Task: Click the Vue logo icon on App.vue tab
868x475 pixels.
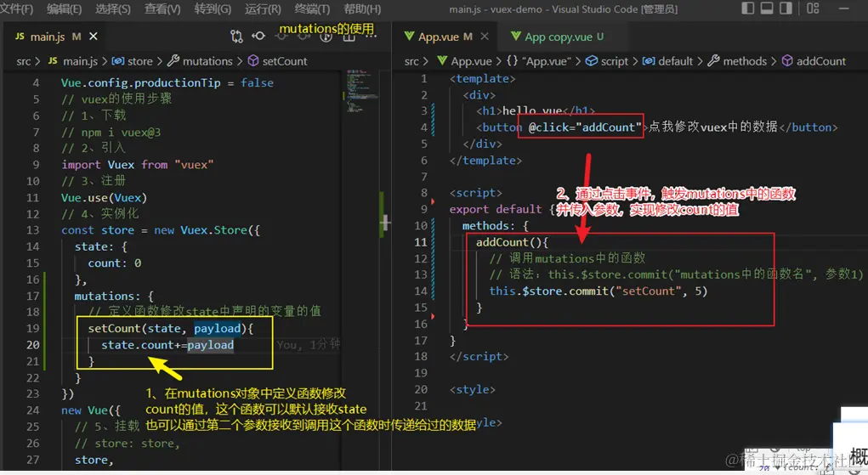Action: [409, 36]
